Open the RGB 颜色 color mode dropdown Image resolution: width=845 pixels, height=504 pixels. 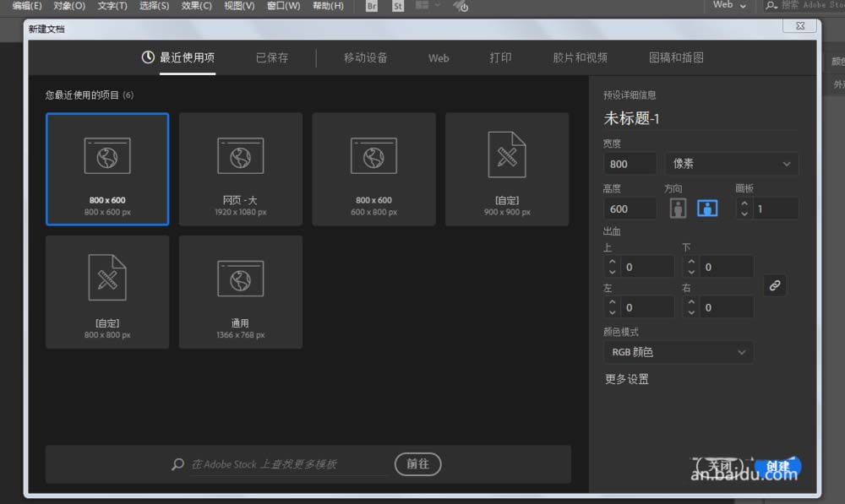click(678, 352)
